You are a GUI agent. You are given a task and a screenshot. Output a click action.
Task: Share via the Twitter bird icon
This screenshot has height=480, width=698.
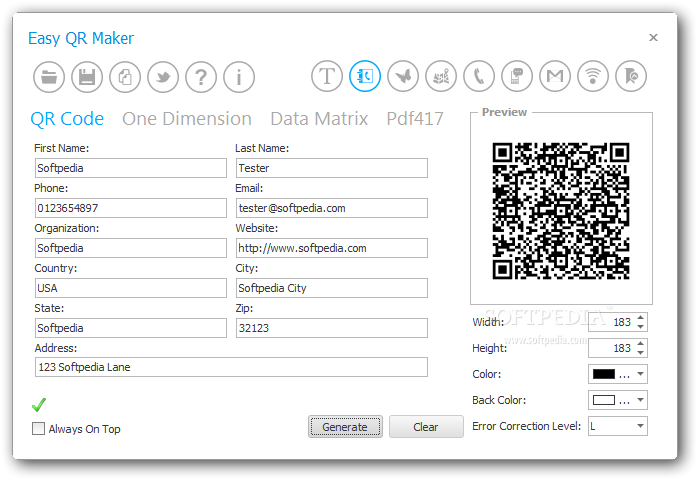(163, 77)
